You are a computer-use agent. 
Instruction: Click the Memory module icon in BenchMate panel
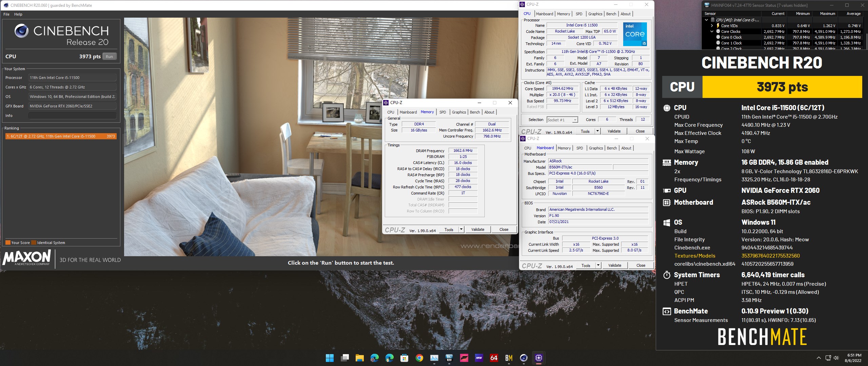667,163
